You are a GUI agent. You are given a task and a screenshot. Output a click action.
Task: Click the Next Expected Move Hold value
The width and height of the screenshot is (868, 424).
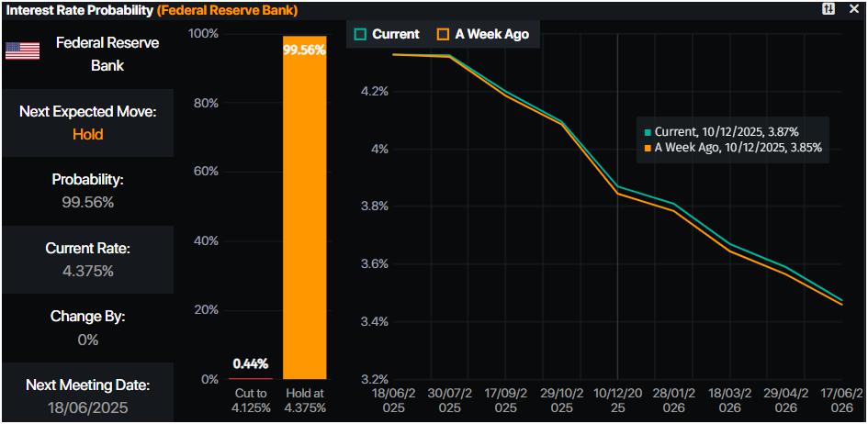(x=88, y=134)
